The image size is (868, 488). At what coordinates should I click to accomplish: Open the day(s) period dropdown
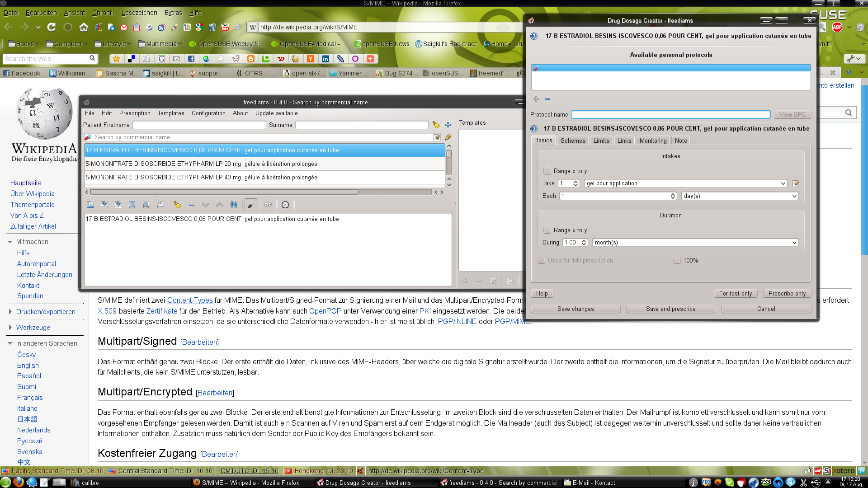coord(740,196)
